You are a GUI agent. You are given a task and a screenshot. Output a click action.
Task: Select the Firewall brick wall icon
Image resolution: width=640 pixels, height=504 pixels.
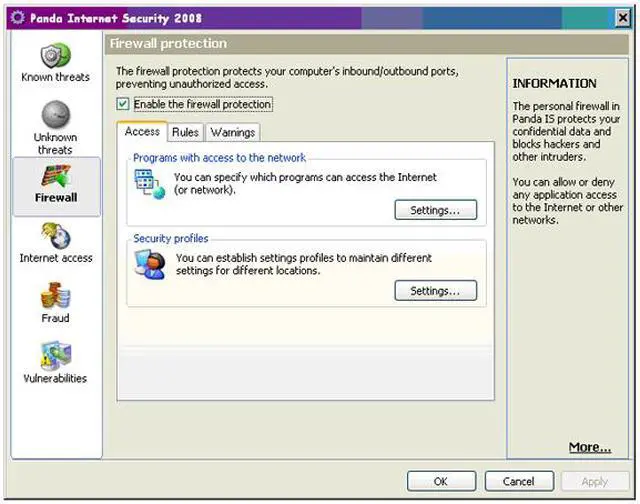[x=56, y=176]
